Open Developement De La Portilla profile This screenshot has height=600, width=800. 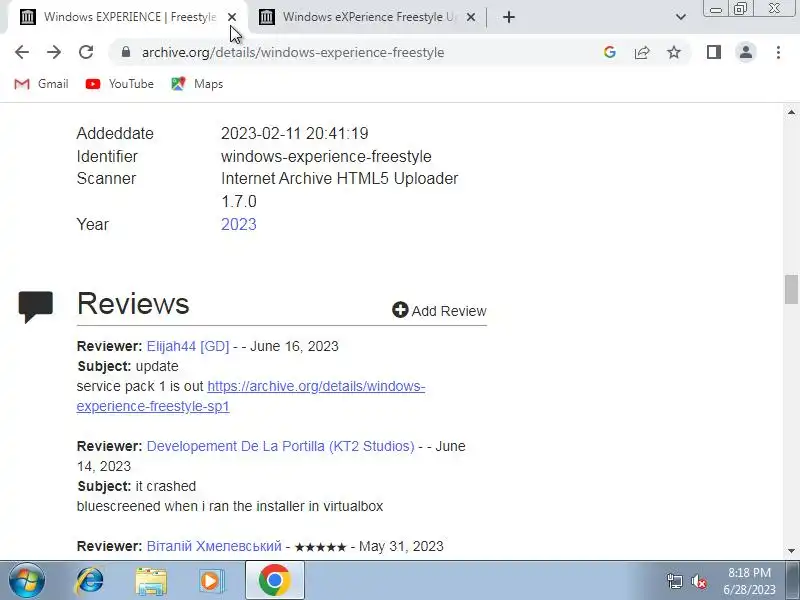(x=281, y=446)
